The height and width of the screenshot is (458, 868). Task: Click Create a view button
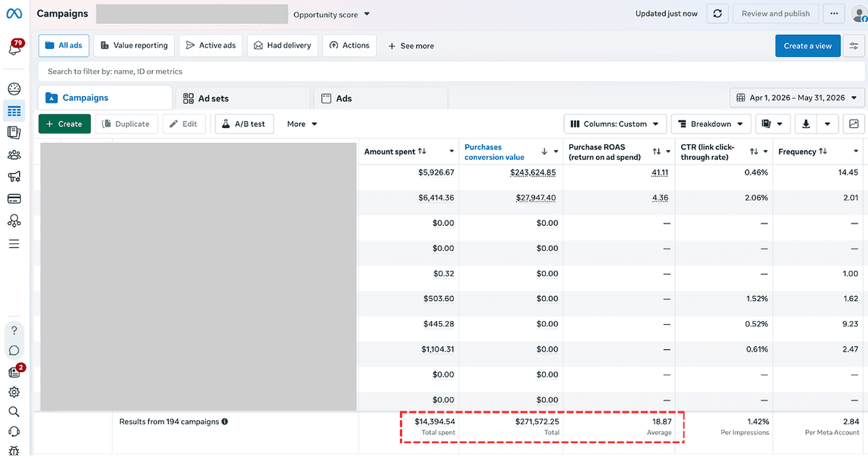pyautogui.click(x=808, y=46)
